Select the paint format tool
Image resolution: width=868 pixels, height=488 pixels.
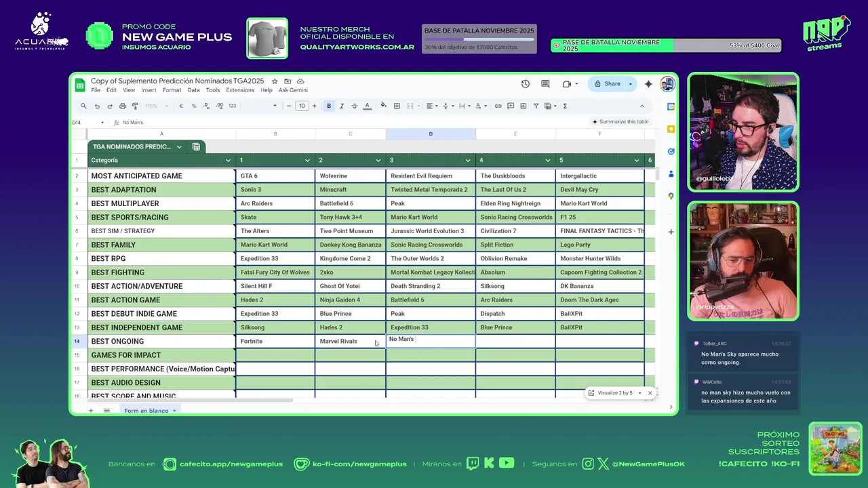135,106
